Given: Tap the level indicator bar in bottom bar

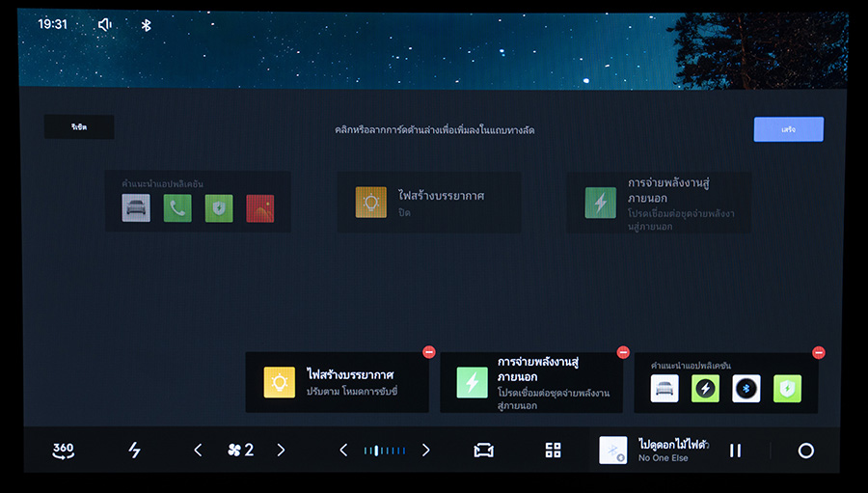Looking at the screenshot, I should pos(385,451).
